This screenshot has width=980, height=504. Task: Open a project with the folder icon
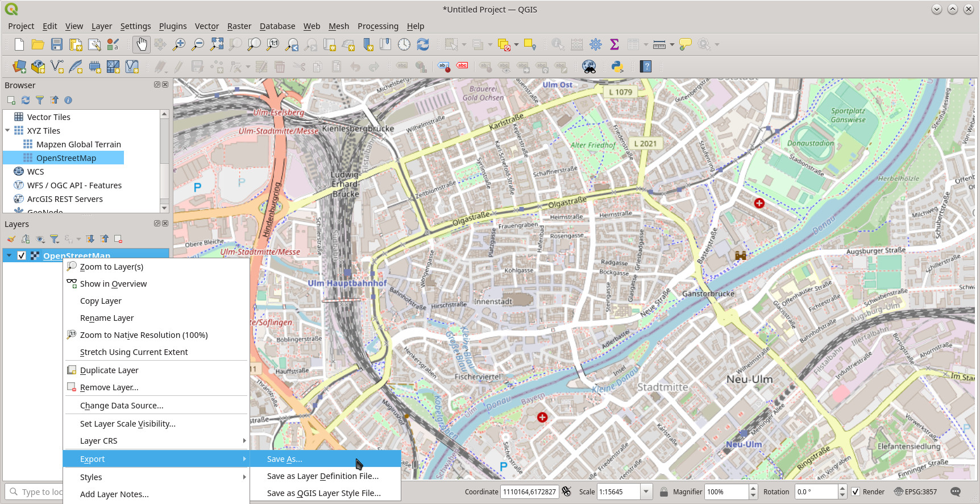[38, 44]
